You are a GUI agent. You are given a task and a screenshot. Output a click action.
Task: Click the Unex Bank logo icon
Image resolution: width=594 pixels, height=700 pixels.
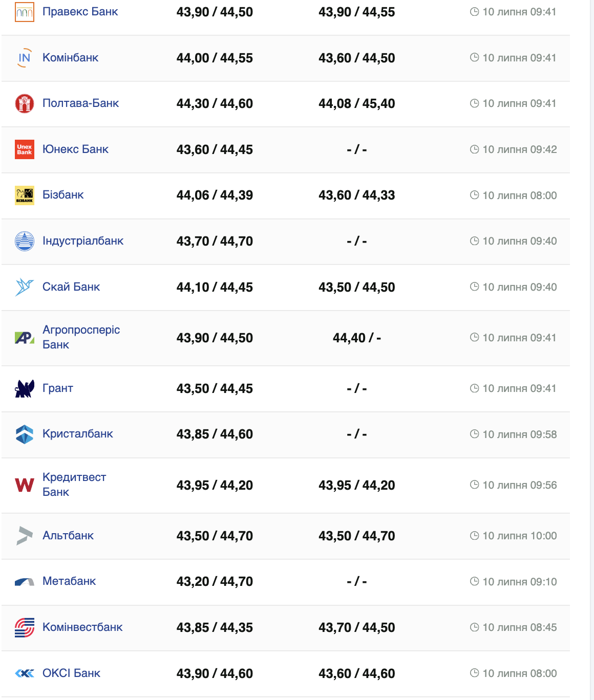click(25, 149)
